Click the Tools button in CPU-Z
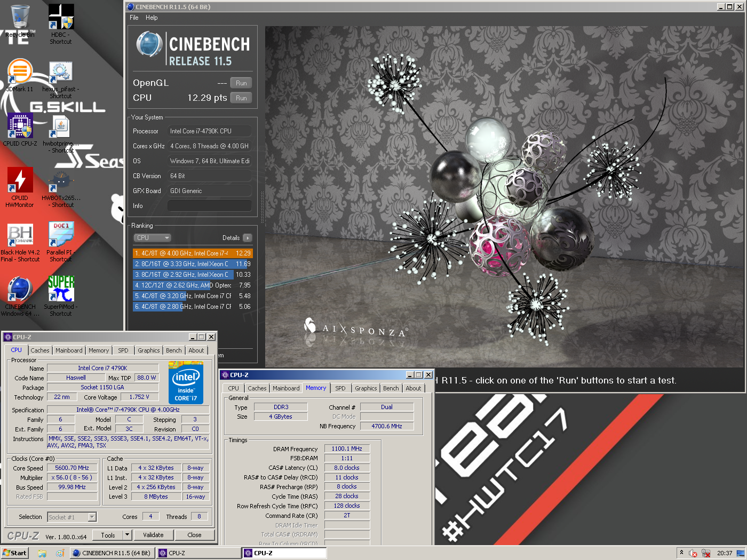The width and height of the screenshot is (747, 560). tap(108, 535)
